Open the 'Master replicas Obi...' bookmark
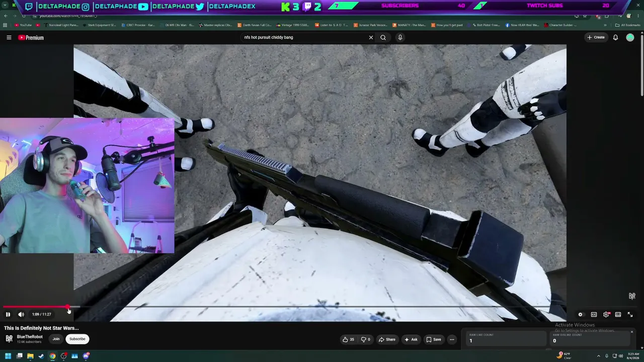This screenshot has width=644, height=362. tap(216, 25)
